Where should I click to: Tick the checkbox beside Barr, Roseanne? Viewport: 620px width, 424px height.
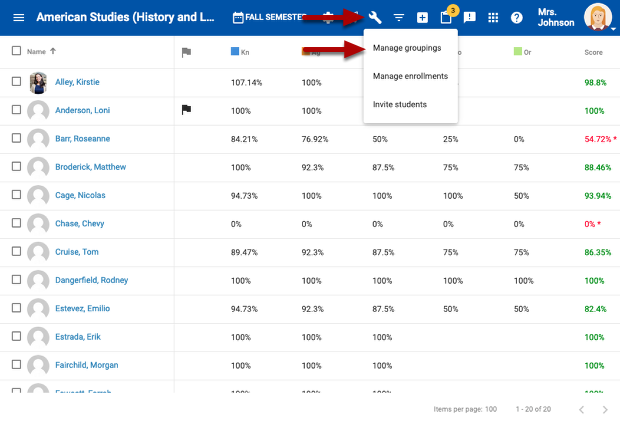pos(16,138)
